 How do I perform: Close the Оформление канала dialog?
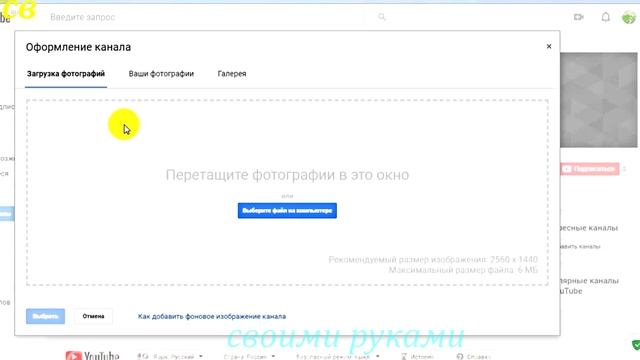pos(549,47)
